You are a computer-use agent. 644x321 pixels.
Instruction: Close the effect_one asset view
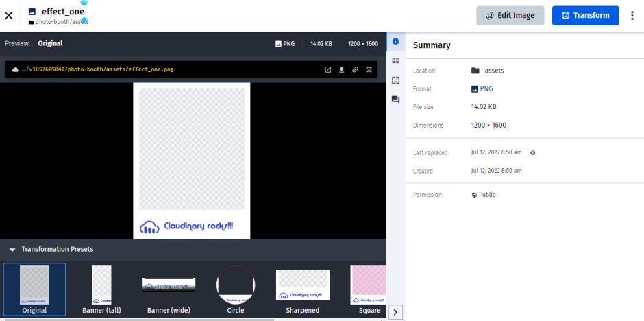click(9, 16)
